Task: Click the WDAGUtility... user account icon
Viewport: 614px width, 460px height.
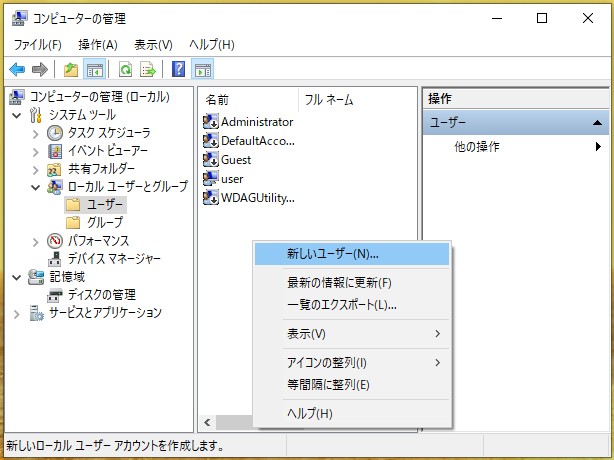Action: point(211,198)
